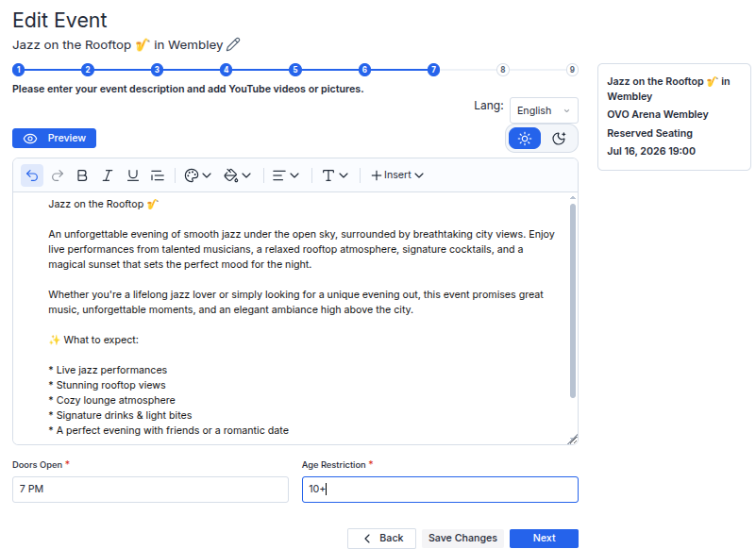Toggle italic text formatting
The width and height of the screenshot is (756, 549).
coord(107,175)
